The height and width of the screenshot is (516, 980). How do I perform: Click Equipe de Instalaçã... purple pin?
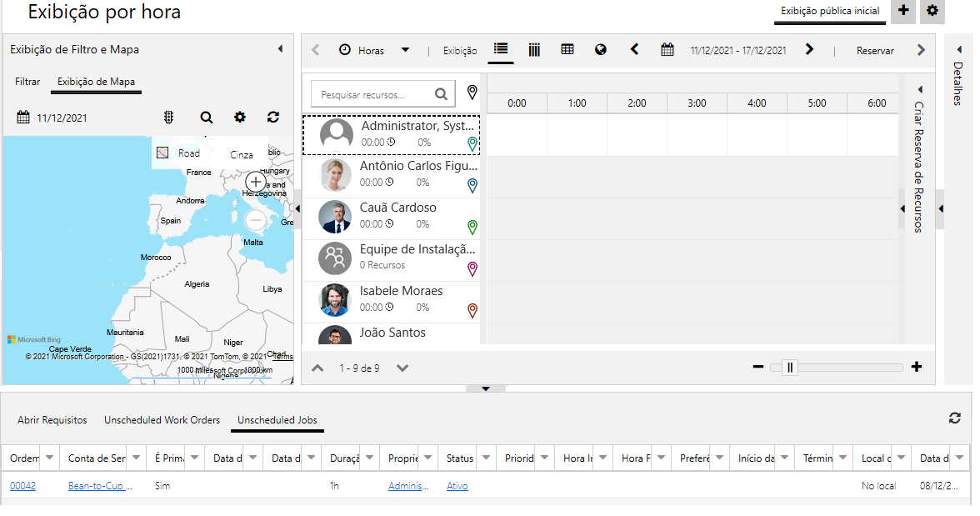(x=472, y=269)
